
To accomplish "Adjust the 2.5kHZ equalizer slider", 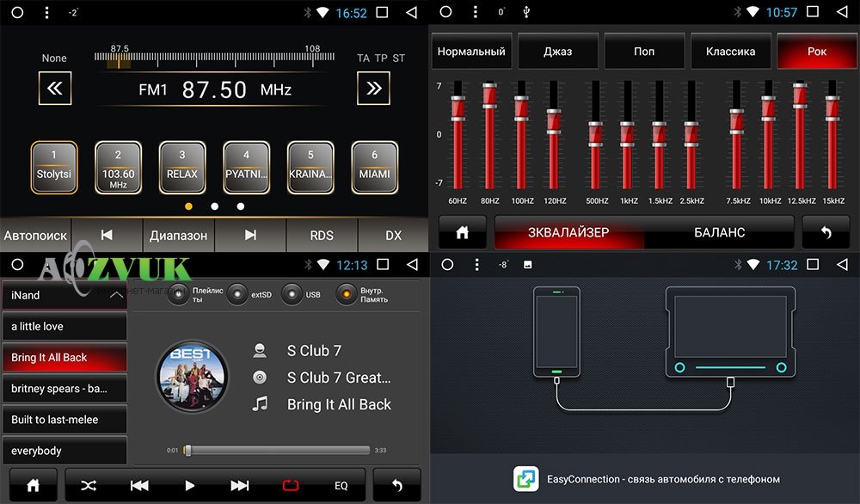I will point(691,134).
